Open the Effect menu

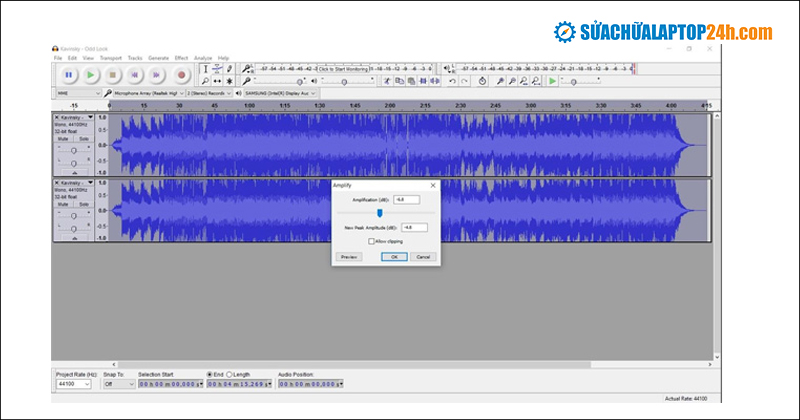click(181, 58)
